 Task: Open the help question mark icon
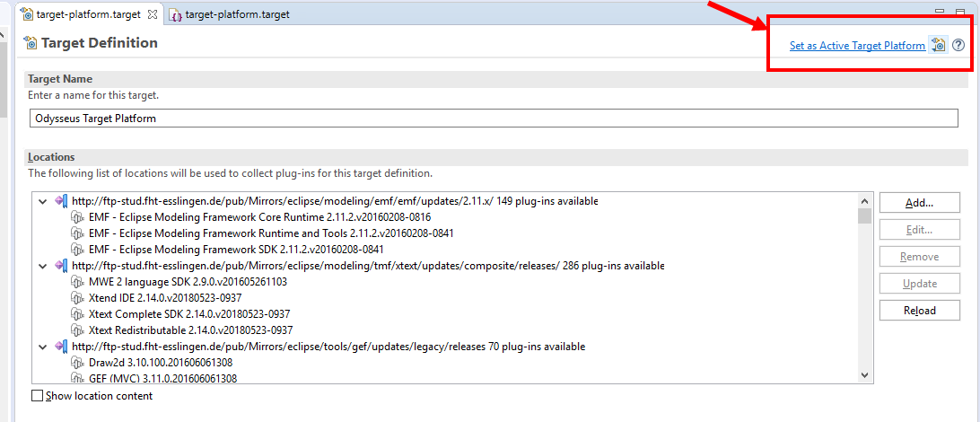[x=958, y=46]
